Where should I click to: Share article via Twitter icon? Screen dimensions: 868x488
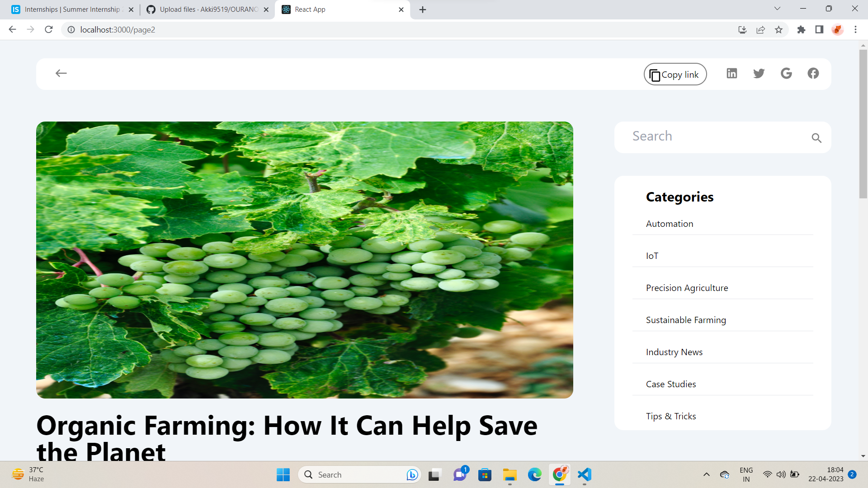pyautogui.click(x=759, y=73)
